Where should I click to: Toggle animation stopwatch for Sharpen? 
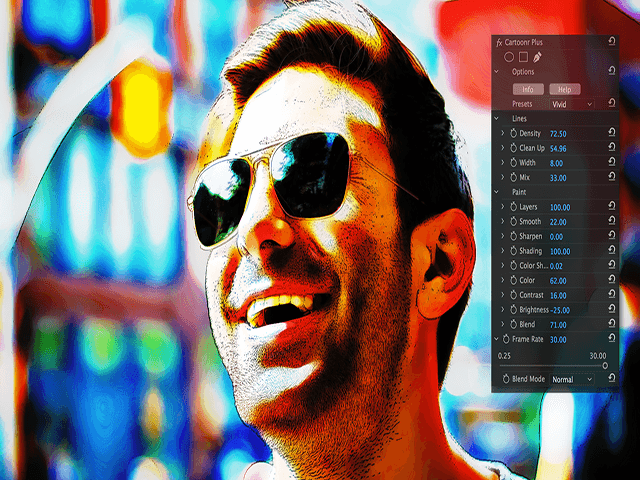click(x=513, y=236)
